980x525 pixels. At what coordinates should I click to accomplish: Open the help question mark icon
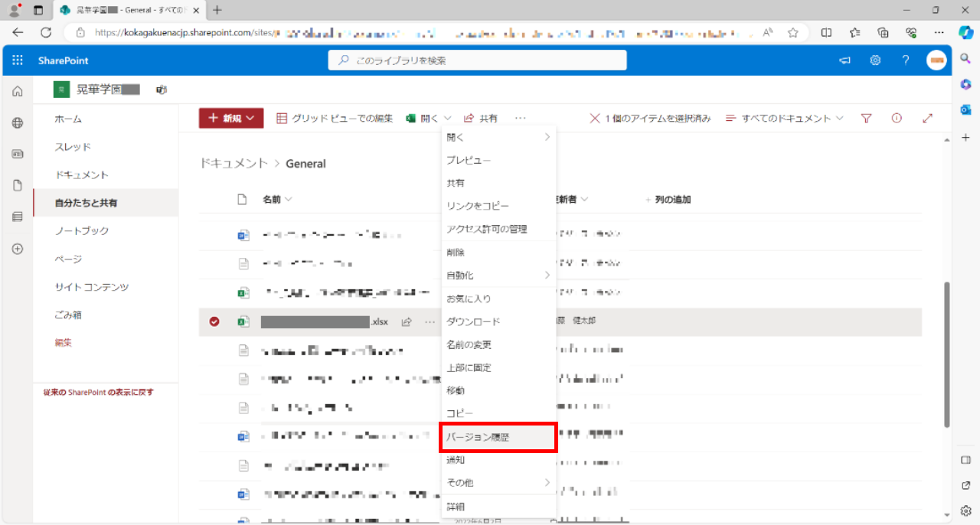[905, 60]
